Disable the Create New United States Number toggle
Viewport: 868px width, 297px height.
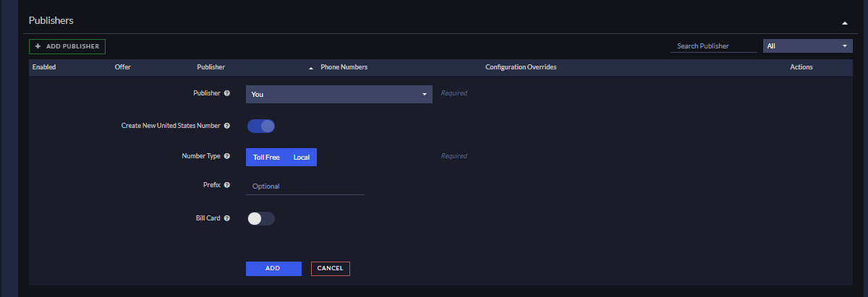261,126
